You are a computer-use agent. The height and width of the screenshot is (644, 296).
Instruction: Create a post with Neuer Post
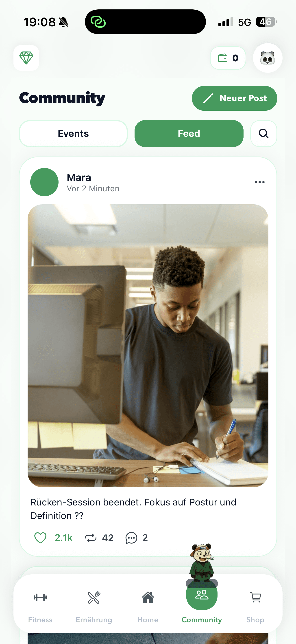(x=234, y=98)
